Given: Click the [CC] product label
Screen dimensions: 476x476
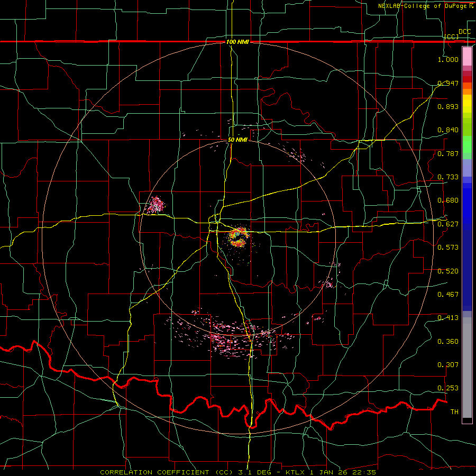Looking at the screenshot, I should coord(452,36).
